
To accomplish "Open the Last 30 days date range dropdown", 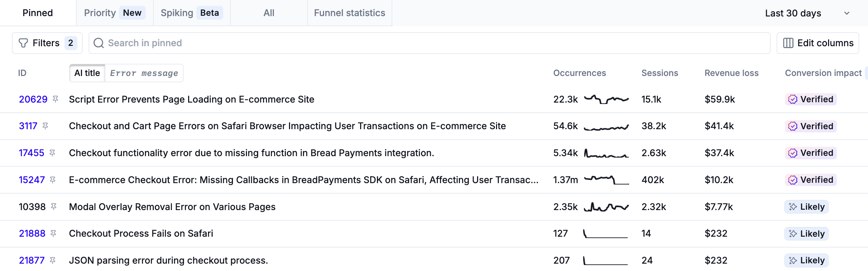I will coord(806,13).
